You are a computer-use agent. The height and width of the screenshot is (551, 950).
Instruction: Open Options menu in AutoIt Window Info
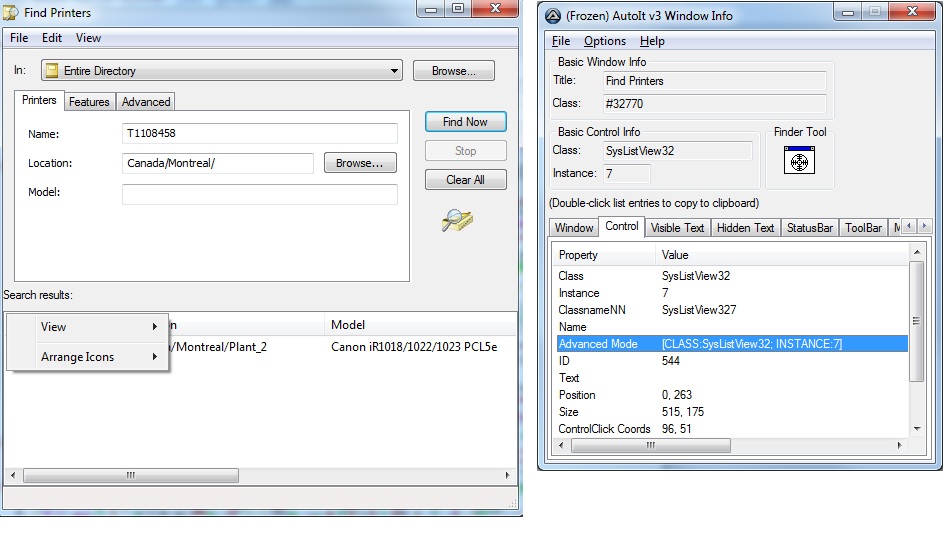click(605, 41)
